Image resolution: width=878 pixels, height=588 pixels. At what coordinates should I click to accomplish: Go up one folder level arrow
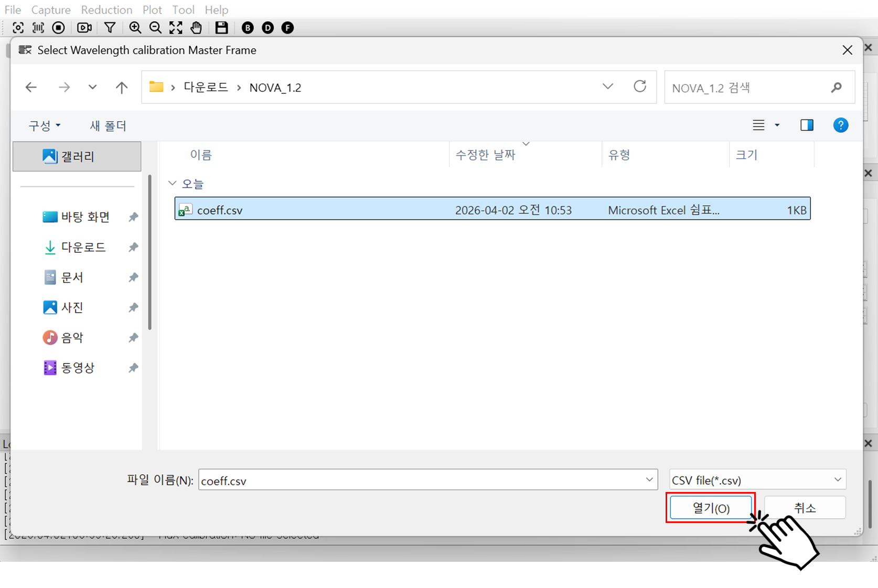[x=122, y=88]
